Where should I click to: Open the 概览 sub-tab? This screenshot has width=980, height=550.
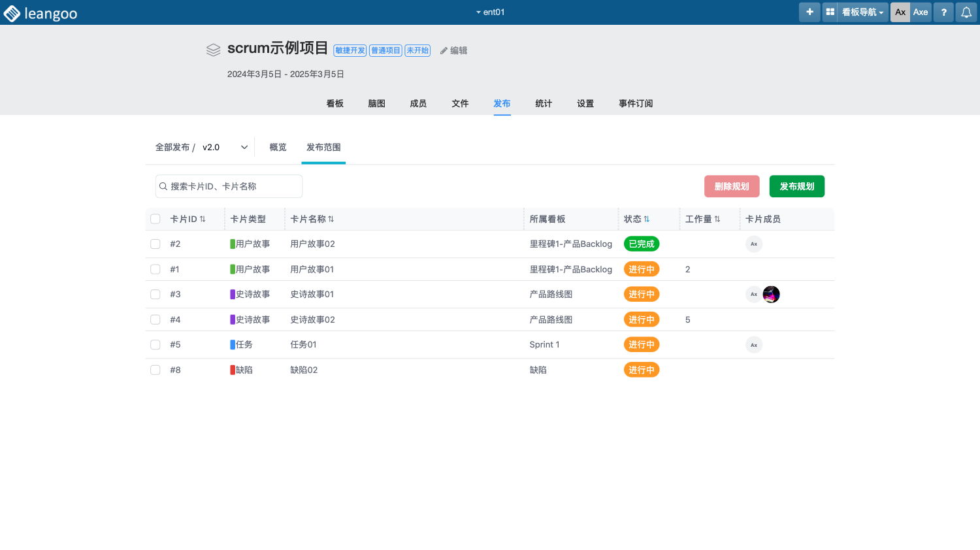tap(278, 148)
